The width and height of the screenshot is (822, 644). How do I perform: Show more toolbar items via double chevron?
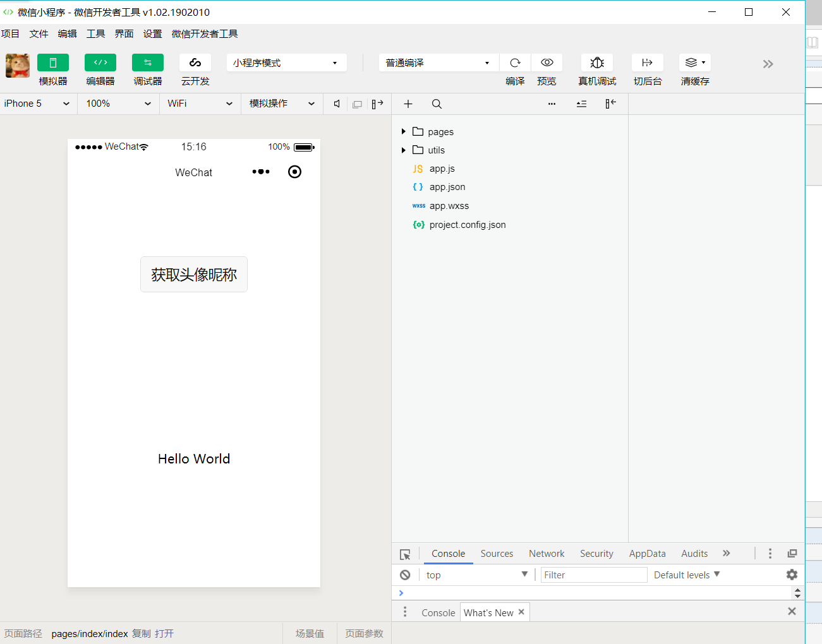click(768, 64)
